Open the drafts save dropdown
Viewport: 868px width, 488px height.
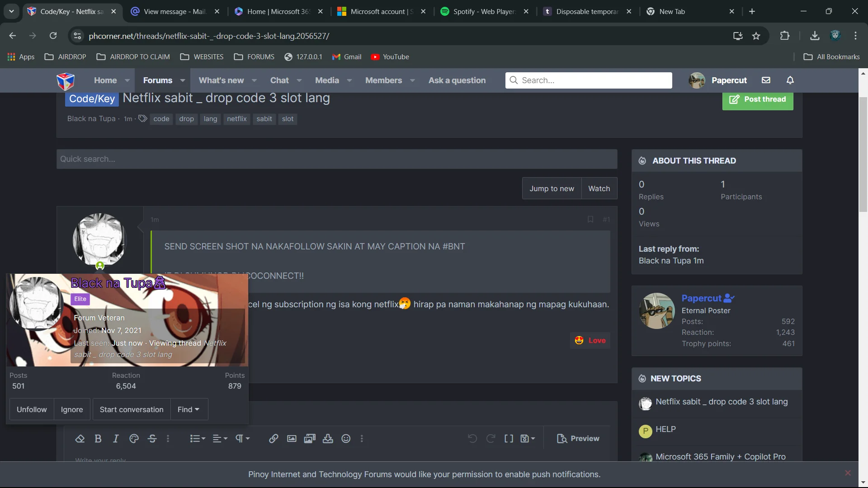528,439
